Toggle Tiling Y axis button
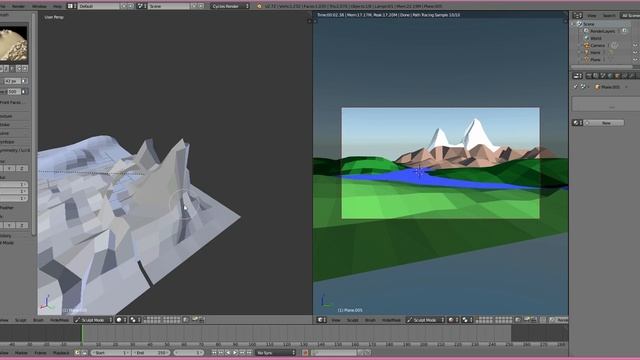The height and width of the screenshot is (360, 640). tap(9, 225)
